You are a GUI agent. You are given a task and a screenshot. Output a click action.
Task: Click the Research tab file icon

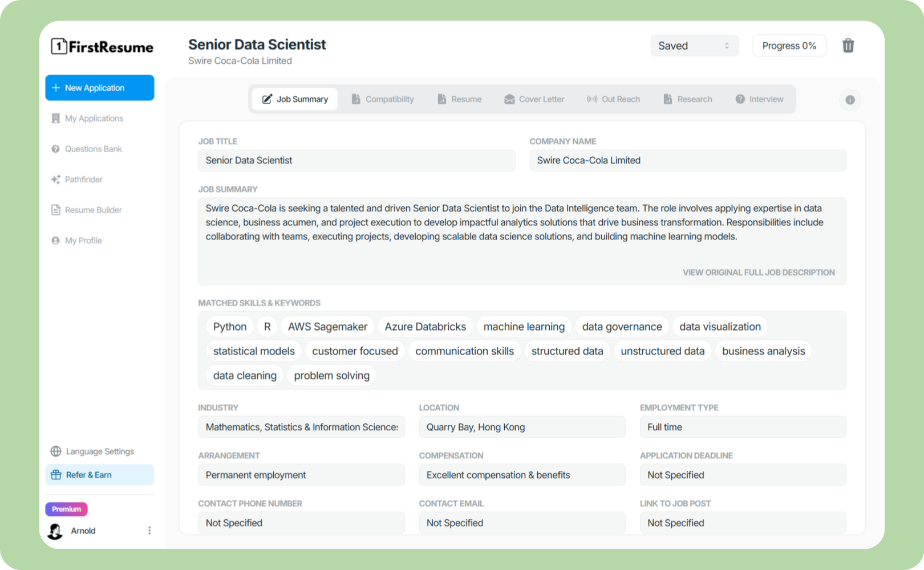[667, 99]
